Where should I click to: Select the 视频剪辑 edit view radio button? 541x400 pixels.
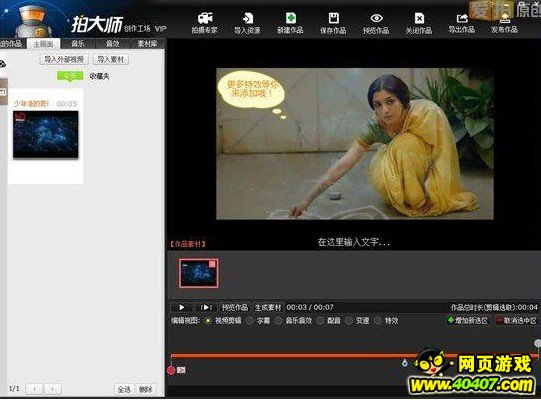click(x=208, y=321)
